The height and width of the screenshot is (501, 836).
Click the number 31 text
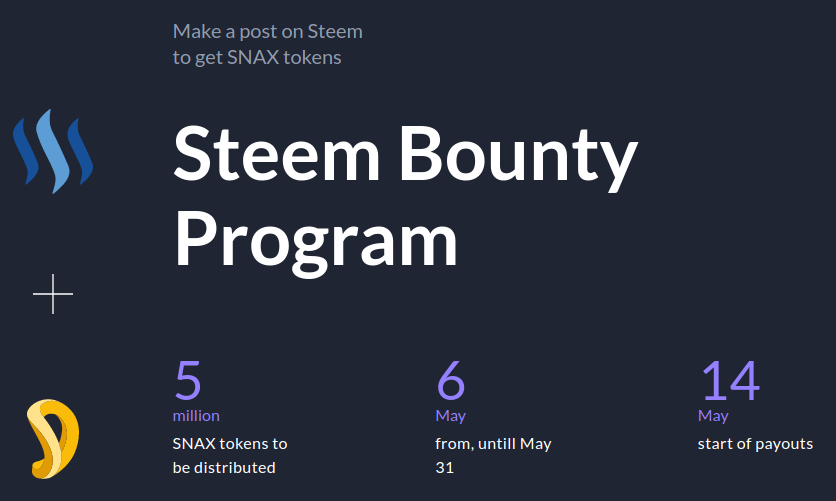pos(445,468)
